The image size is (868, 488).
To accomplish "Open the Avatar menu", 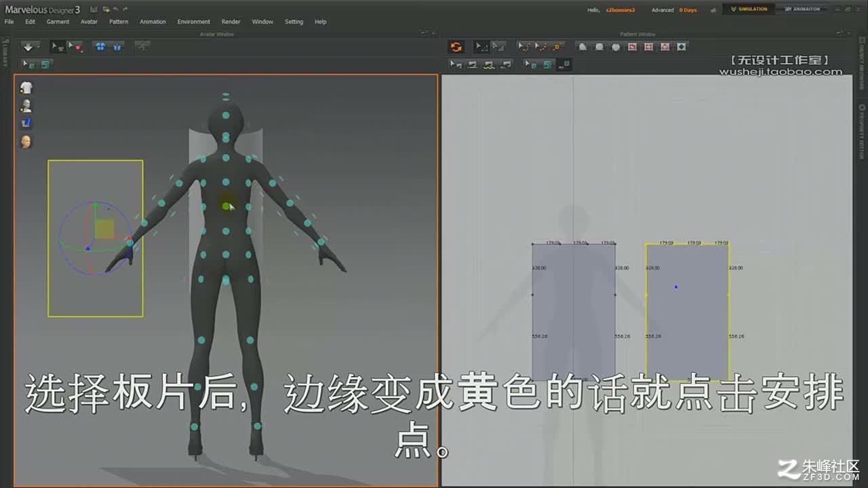I will tap(89, 22).
